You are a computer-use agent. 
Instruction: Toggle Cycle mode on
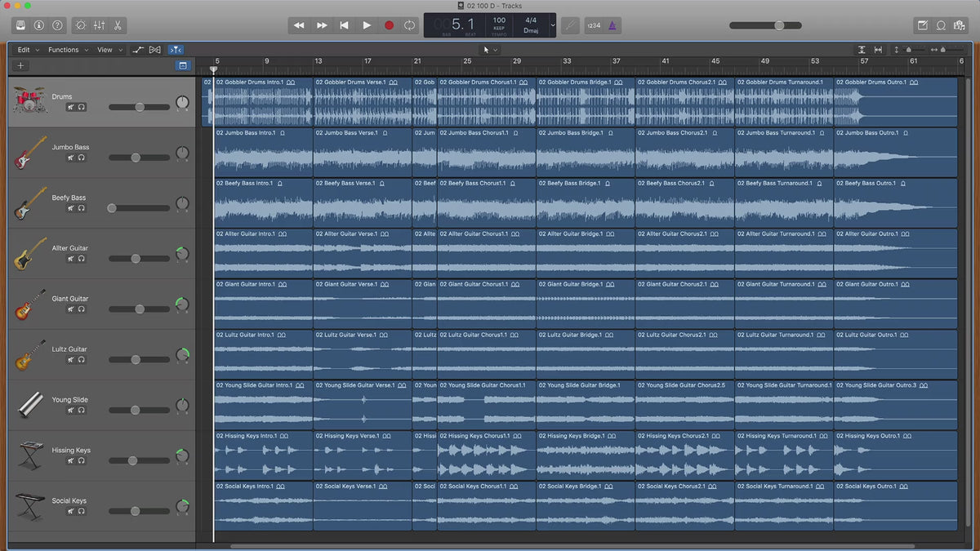[x=409, y=25]
